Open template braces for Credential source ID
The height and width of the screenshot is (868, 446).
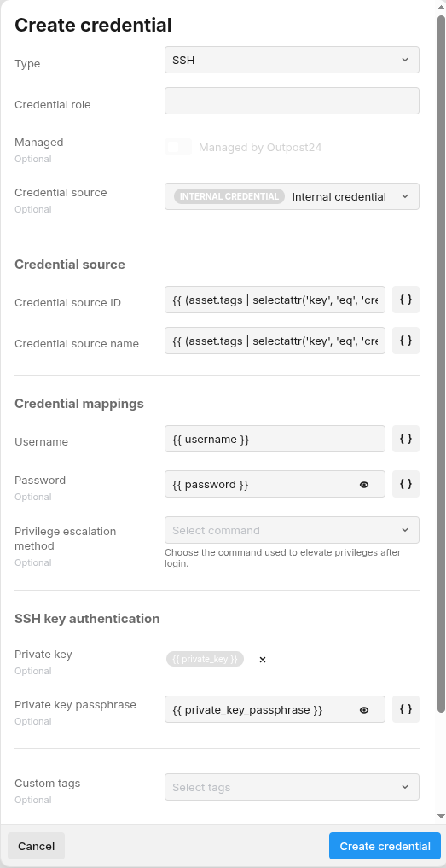pyautogui.click(x=406, y=300)
